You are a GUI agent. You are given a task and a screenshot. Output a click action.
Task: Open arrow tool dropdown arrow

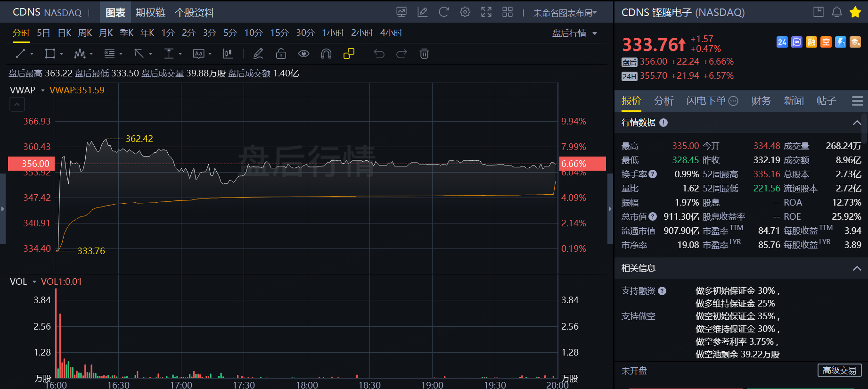pyautogui.click(x=151, y=54)
